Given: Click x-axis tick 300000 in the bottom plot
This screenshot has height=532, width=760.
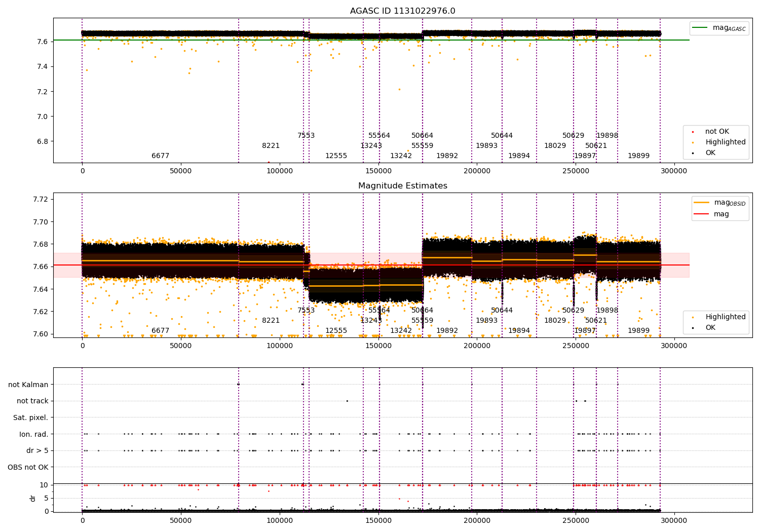Looking at the screenshot, I should (675, 520).
